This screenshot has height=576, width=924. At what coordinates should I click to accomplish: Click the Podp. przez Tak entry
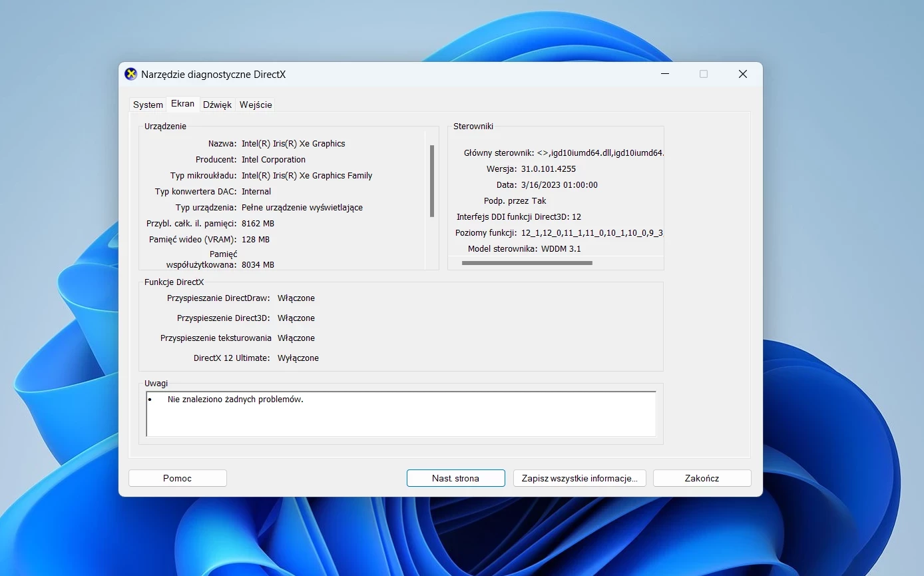515,200
